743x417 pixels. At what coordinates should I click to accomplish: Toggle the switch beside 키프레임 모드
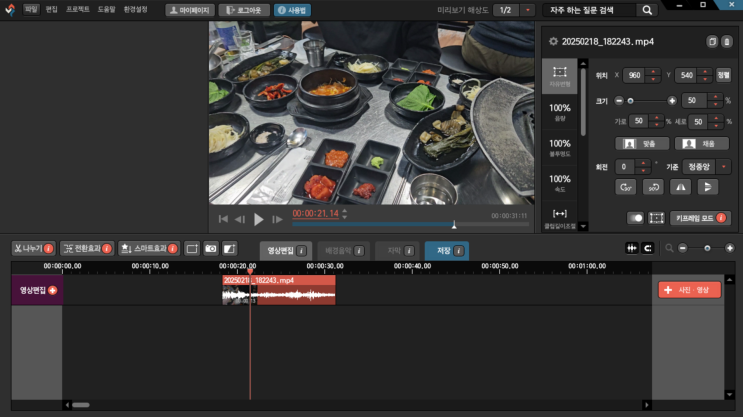click(x=635, y=218)
